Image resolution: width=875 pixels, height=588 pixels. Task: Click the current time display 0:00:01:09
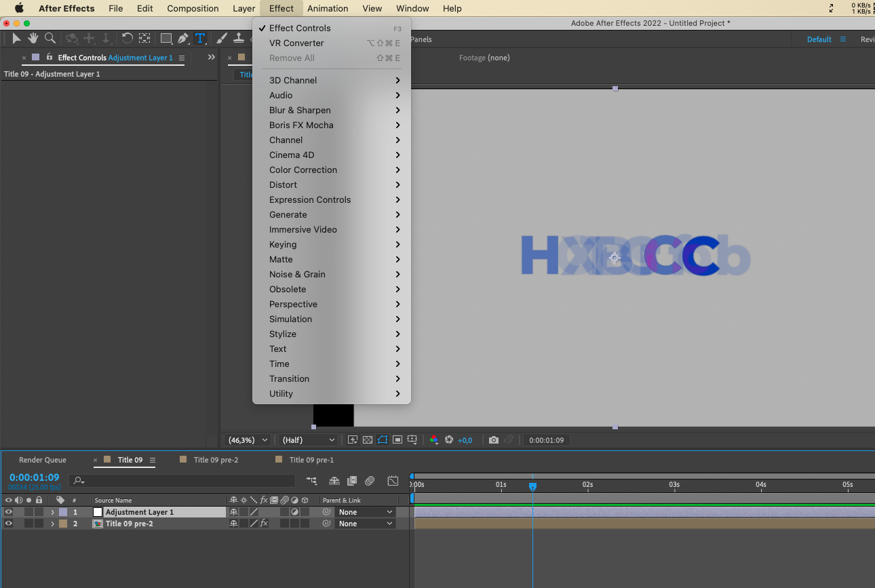(34, 477)
